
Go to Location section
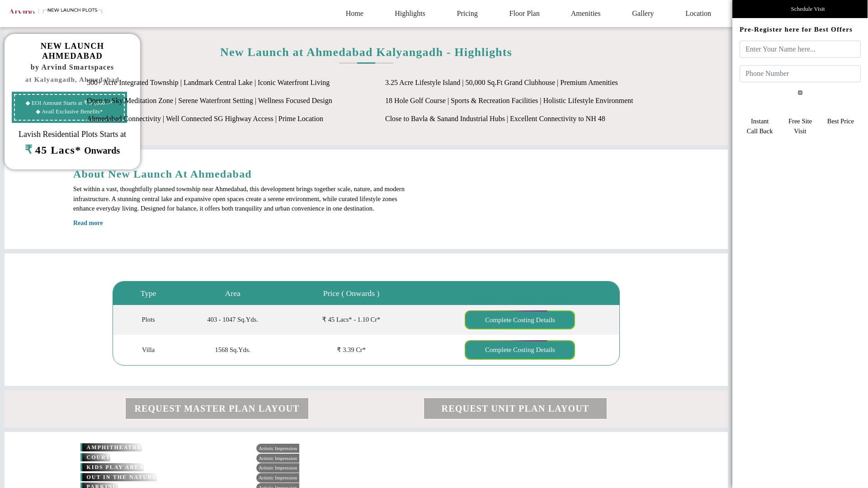[x=698, y=14]
